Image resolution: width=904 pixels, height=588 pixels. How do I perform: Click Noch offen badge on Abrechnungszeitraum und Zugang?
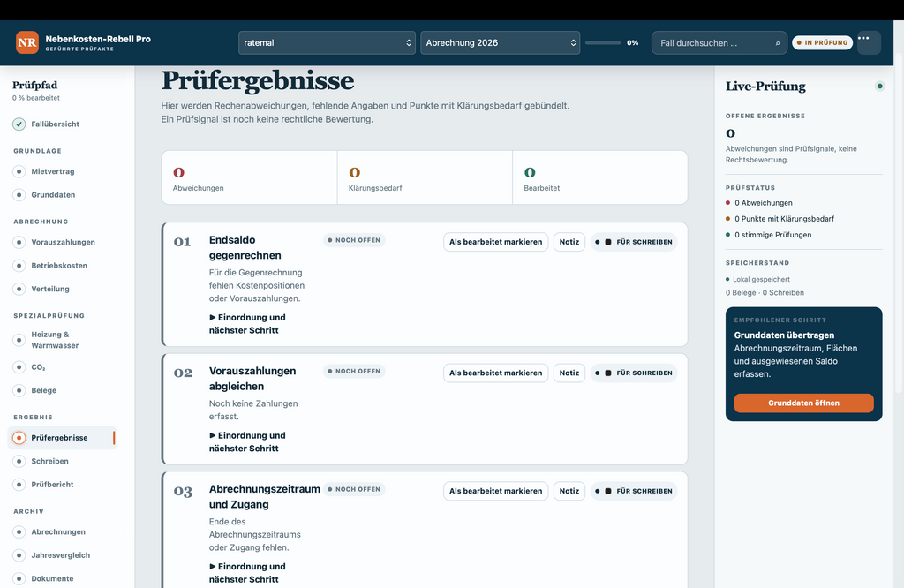[354, 489]
